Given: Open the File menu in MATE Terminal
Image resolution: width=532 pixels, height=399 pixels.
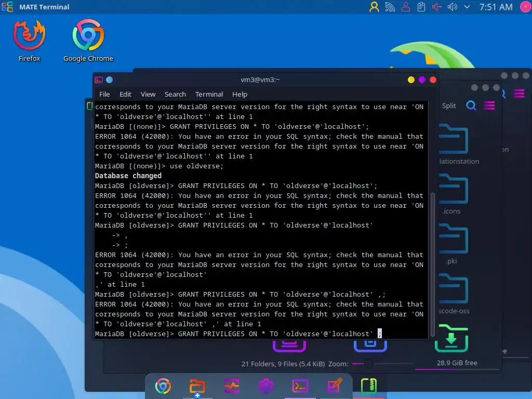Looking at the screenshot, I should click(x=104, y=95).
